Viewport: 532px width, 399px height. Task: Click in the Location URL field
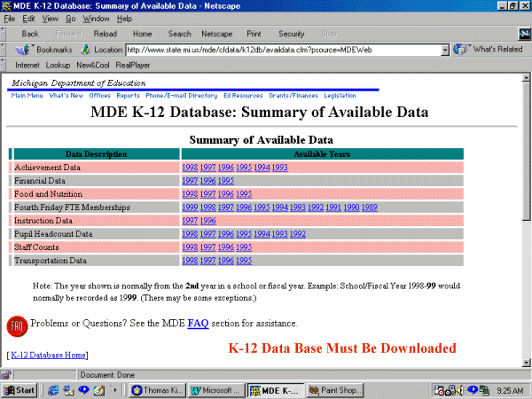click(x=284, y=50)
